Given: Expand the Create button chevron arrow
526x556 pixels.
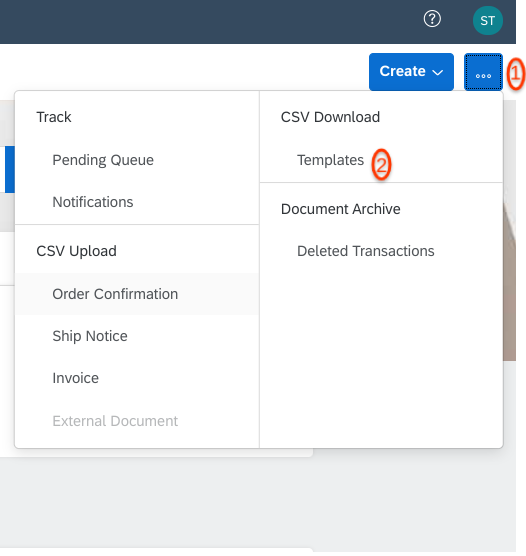Looking at the screenshot, I should 438,72.
